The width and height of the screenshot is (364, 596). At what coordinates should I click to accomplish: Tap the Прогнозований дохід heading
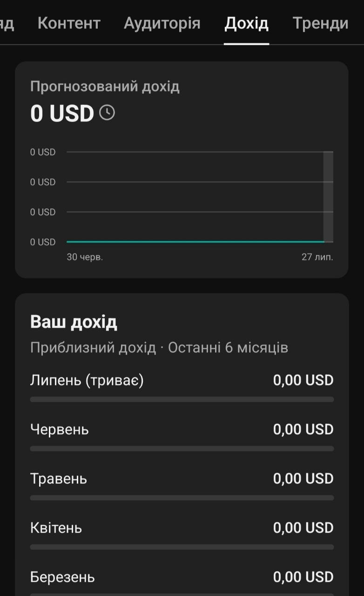(x=105, y=87)
